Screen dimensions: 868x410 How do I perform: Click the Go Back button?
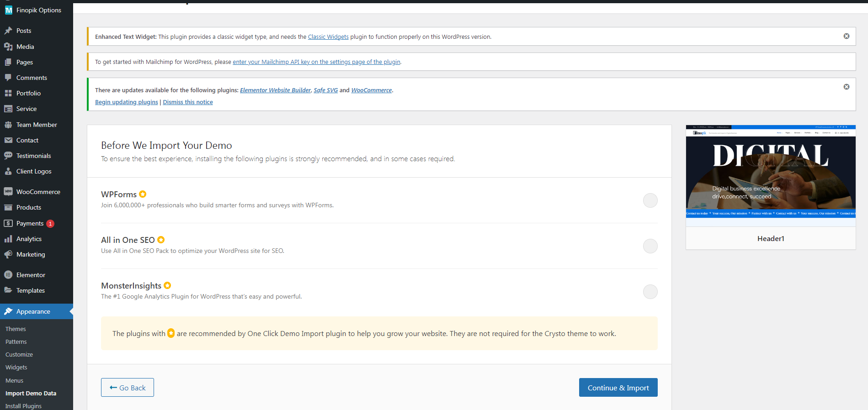coord(128,388)
